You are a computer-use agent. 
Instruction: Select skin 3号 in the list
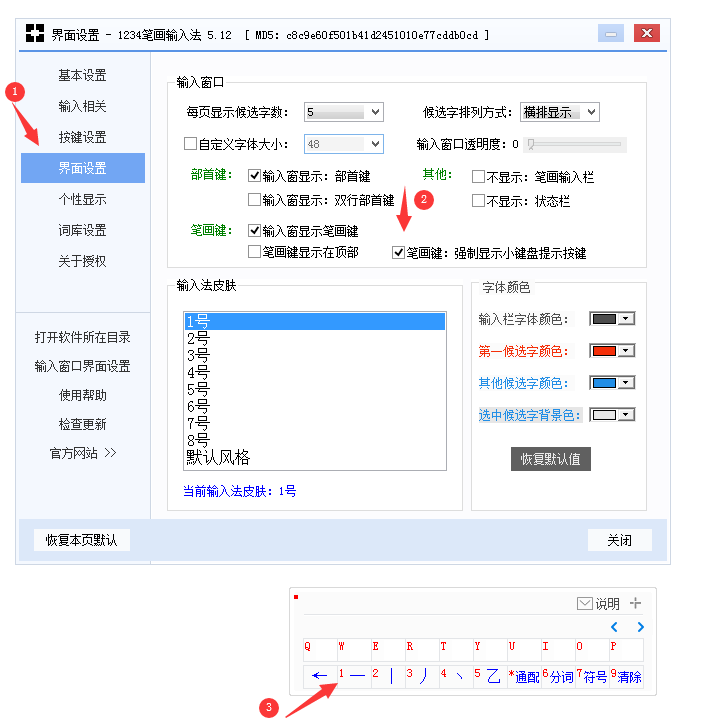pos(315,356)
